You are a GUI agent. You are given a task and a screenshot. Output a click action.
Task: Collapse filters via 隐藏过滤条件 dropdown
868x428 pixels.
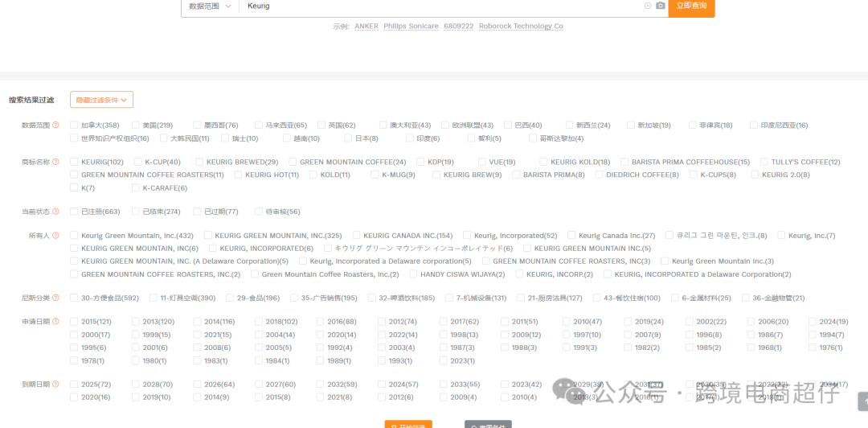(101, 101)
